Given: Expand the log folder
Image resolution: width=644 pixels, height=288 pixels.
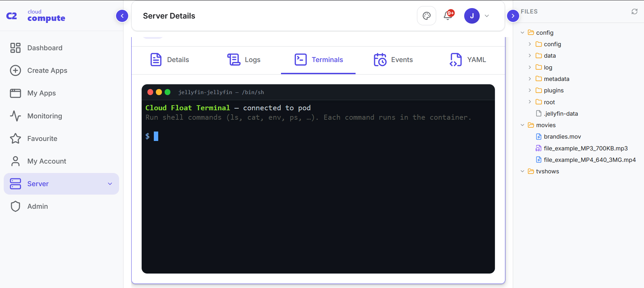Looking at the screenshot, I should click(x=530, y=67).
